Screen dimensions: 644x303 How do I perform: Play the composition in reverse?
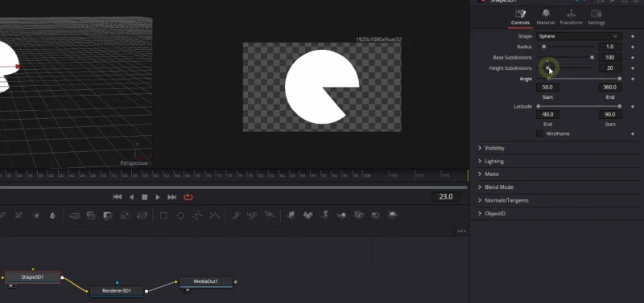click(x=131, y=197)
